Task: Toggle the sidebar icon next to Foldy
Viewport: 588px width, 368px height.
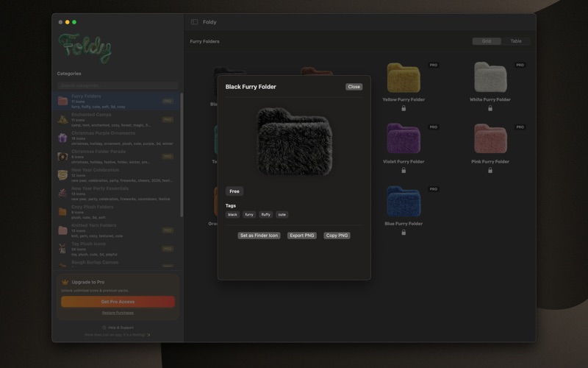Action: tap(194, 22)
